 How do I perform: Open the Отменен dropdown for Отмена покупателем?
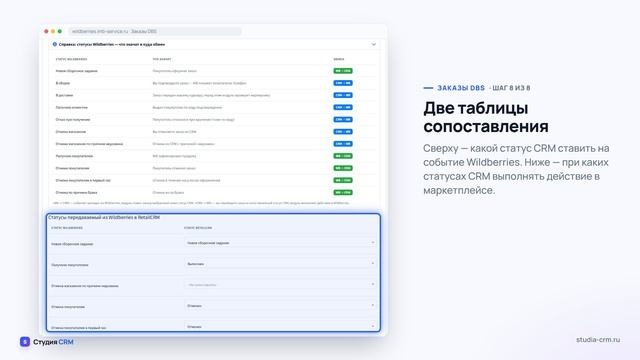tap(280, 306)
